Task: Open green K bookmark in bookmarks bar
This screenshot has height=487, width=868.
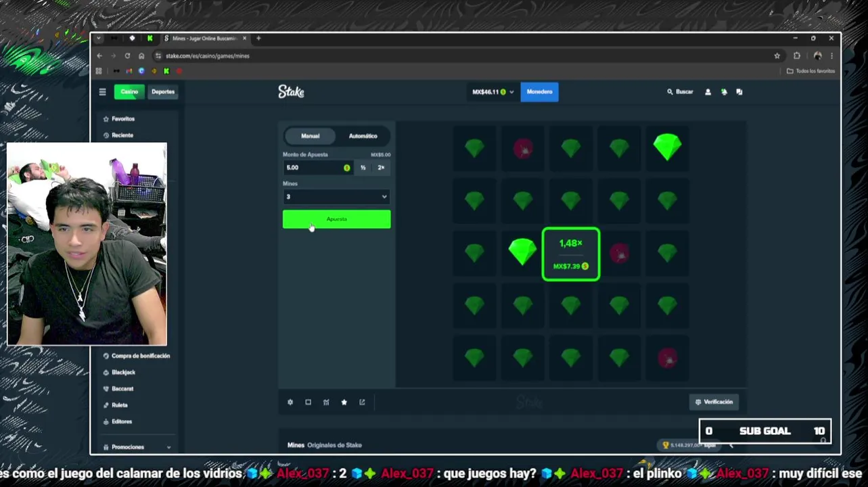Action: [x=166, y=71]
